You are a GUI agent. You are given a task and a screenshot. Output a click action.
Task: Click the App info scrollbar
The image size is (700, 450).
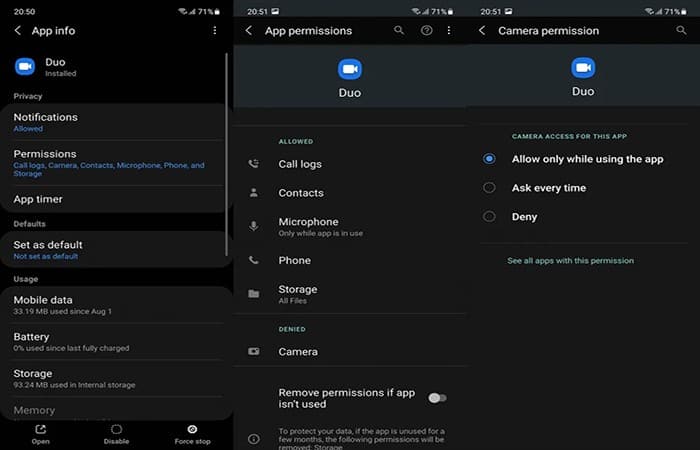coord(227,154)
